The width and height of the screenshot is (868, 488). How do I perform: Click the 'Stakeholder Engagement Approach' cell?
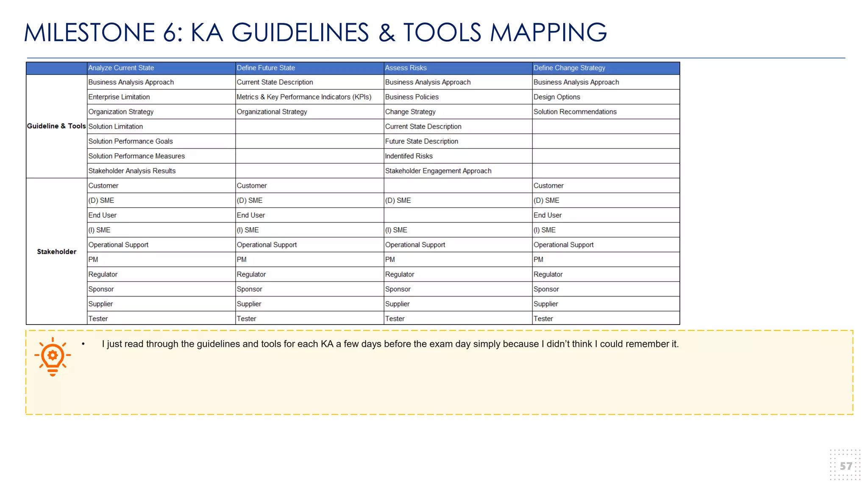[x=458, y=171]
